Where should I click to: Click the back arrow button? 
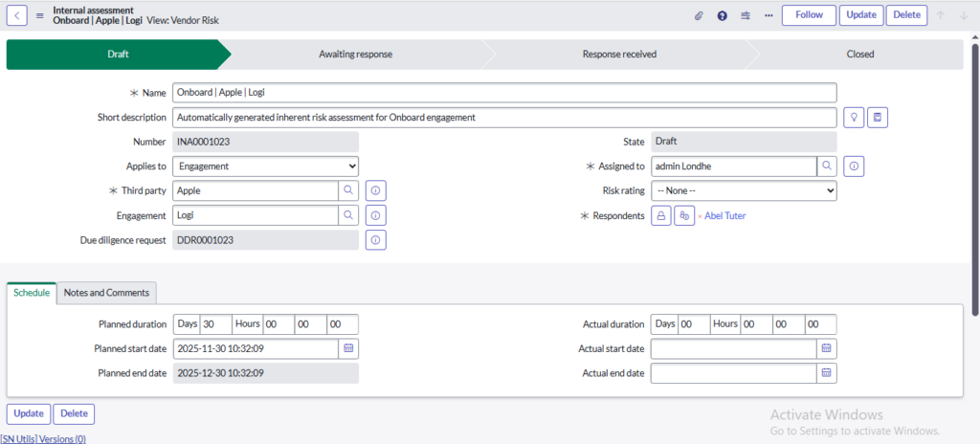18,15
